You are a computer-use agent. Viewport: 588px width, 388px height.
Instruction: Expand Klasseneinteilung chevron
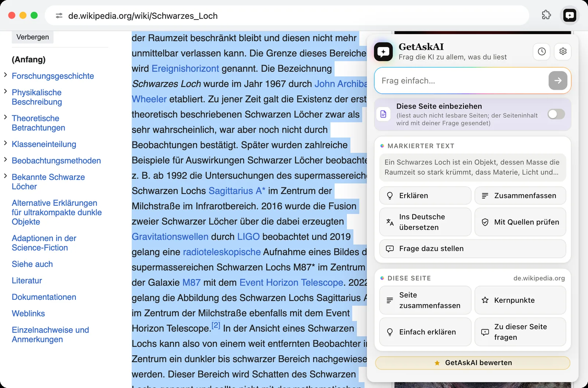[6, 143]
